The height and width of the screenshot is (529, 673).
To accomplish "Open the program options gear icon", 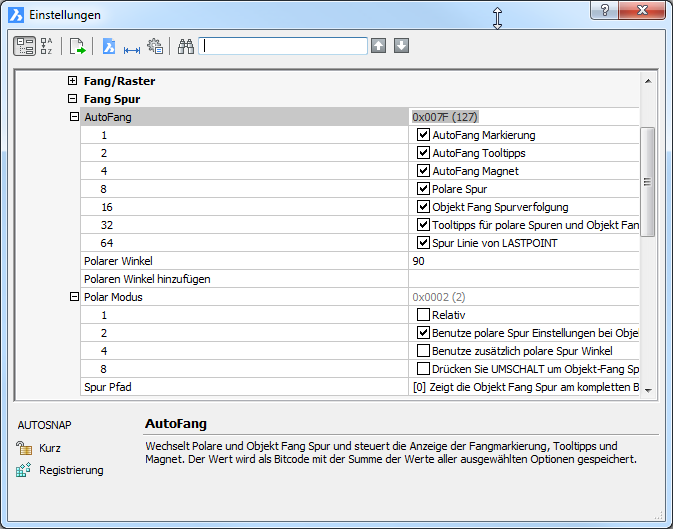I will click(x=155, y=46).
